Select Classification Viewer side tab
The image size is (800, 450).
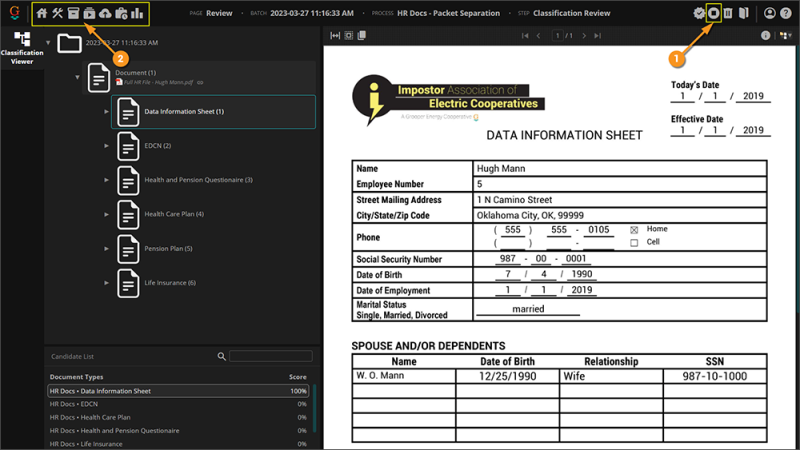(x=22, y=47)
